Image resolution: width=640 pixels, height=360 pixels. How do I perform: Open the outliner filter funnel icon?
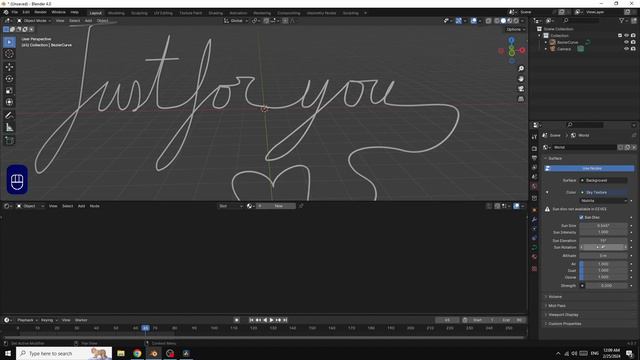[622, 20]
